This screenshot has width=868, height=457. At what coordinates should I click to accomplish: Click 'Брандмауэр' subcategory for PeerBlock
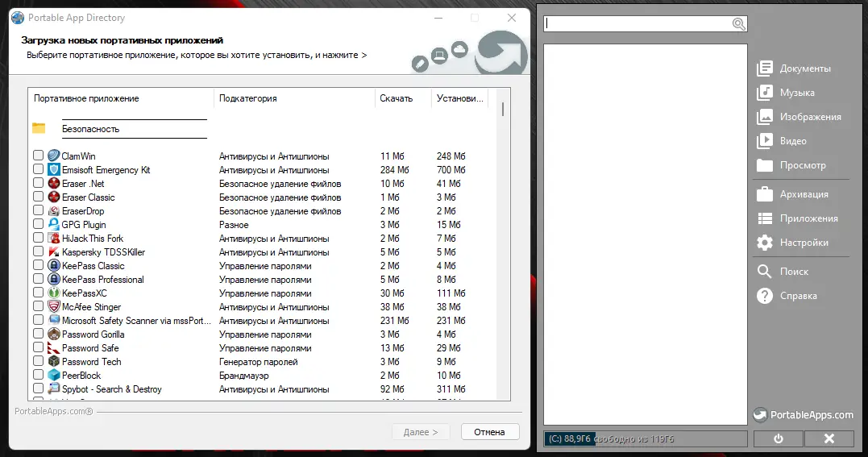(x=244, y=376)
